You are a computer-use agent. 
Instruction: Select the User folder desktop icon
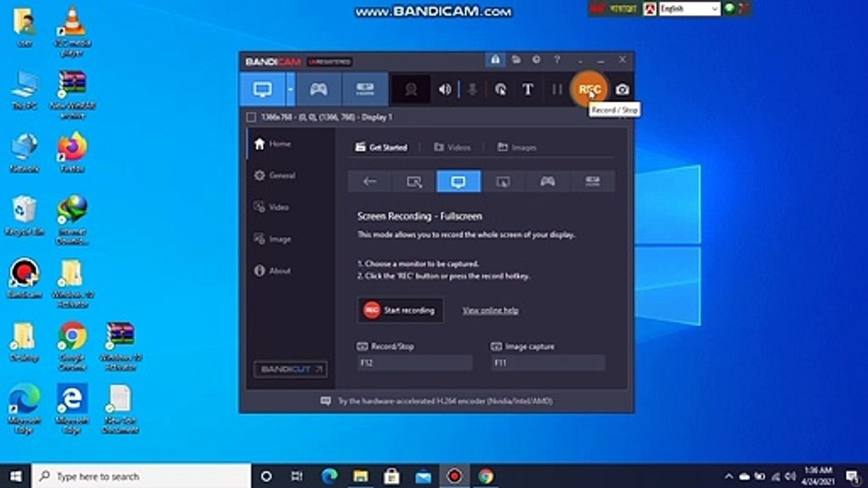coord(24,27)
